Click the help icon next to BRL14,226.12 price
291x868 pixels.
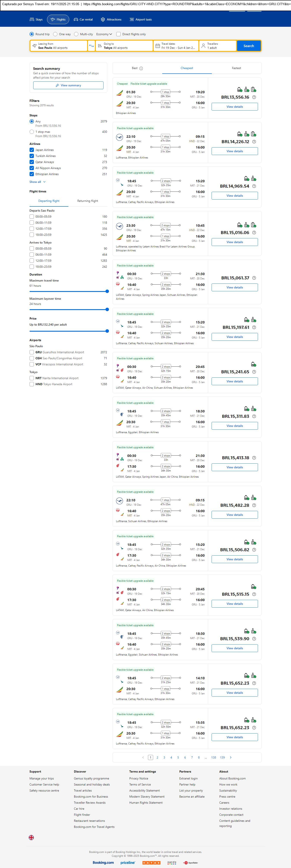(x=254, y=142)
